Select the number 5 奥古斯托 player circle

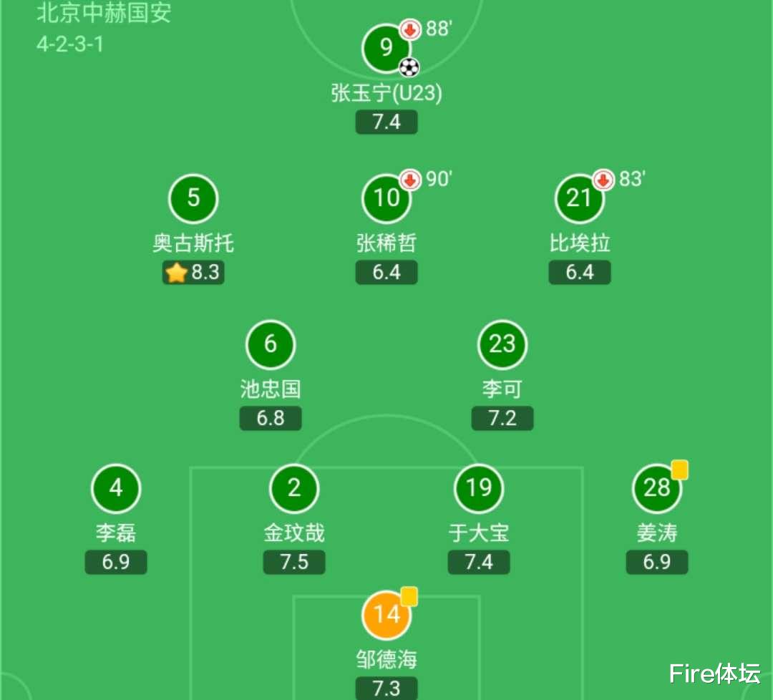coord(193,198)
